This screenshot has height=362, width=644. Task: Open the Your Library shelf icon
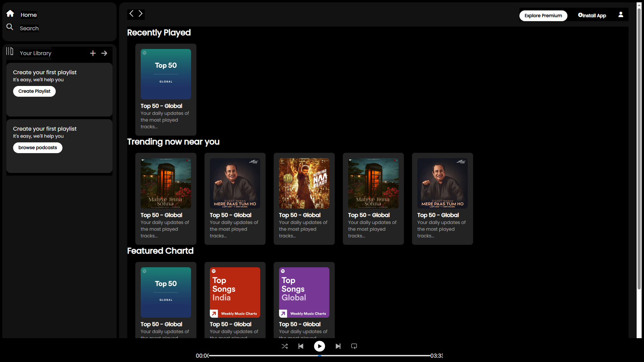pos(10,51)
